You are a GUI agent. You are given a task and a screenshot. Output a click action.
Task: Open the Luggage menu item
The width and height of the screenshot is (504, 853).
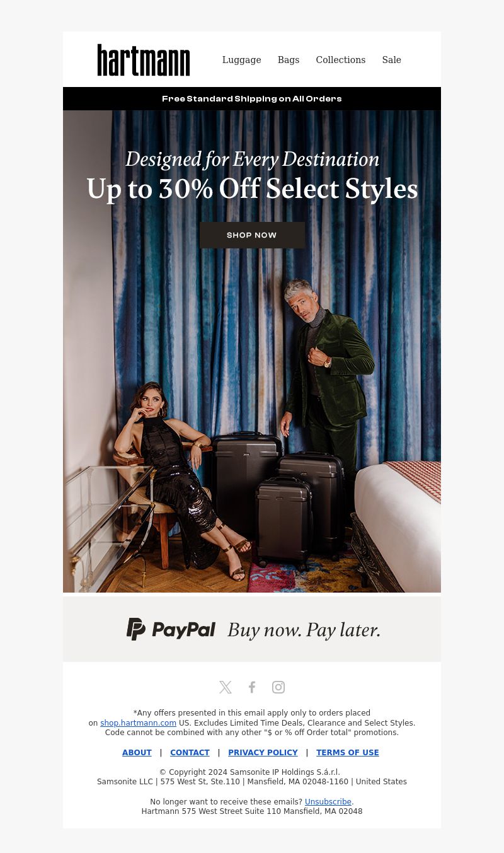click(x=241, y=60)
